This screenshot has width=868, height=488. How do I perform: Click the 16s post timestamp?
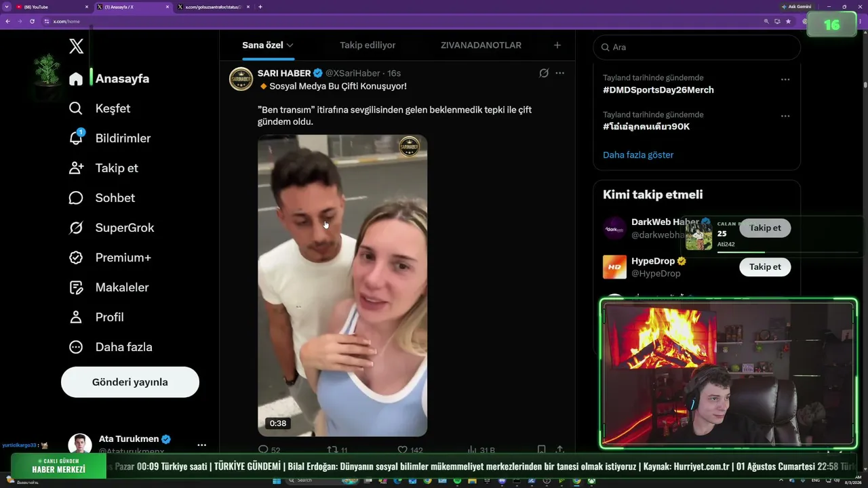click(394, 73)
